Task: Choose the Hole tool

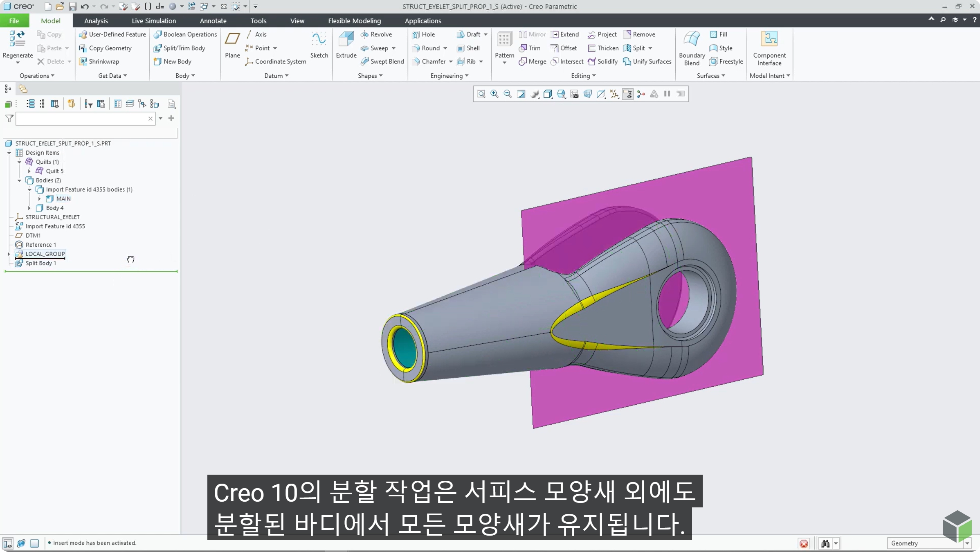Action: click(423, 34)
